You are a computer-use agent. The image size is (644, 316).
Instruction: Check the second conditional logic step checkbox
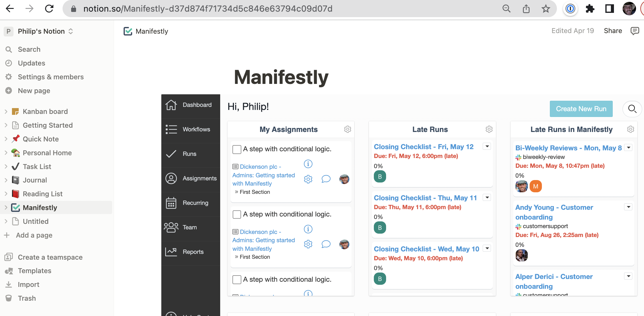237,214
